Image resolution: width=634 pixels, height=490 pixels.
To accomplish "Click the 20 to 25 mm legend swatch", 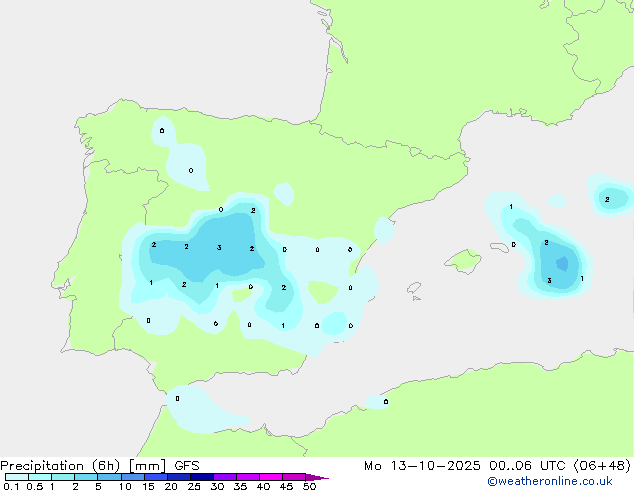I will (179, 477).
